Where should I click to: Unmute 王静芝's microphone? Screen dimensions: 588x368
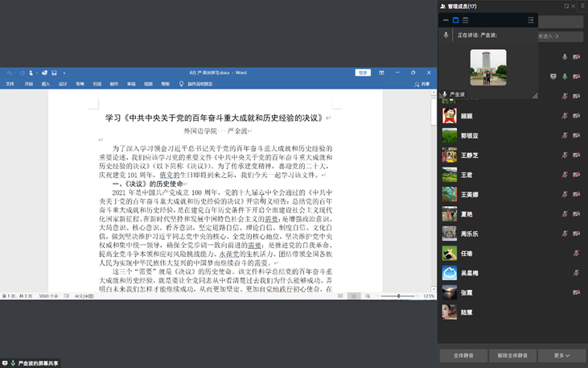[565, 155]
